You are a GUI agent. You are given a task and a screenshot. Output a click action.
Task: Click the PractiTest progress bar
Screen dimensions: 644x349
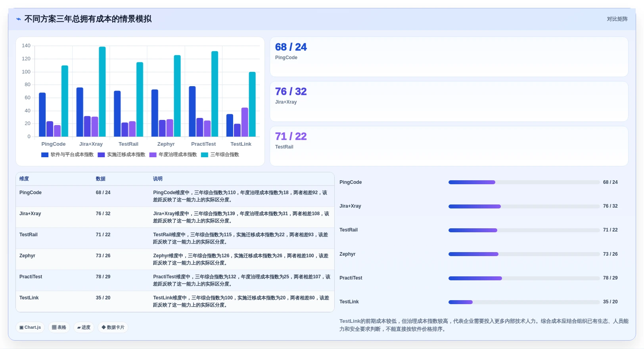[x=524, y=278]
